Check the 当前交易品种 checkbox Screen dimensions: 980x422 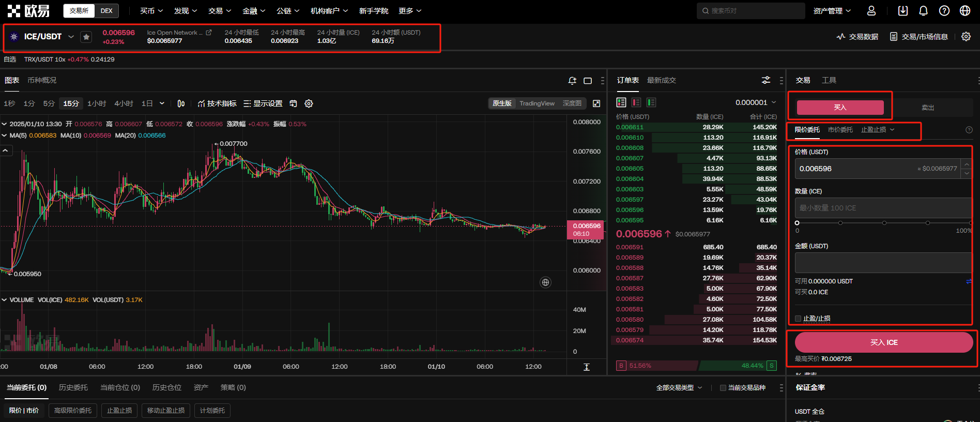click(x=723, y=388)
